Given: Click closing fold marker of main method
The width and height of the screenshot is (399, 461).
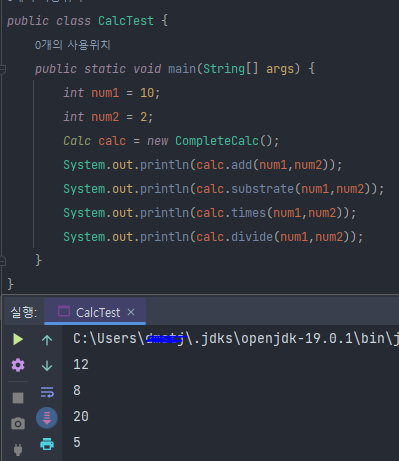Looking at the screenshot, I should pos(3,261).
